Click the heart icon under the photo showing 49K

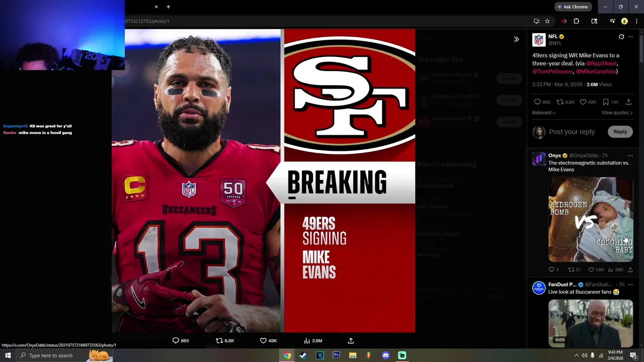click(263, 340)
